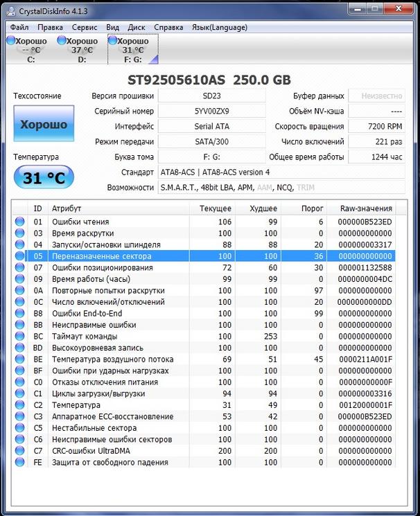The width and height of the screenshot is (420, 516).
Task: Click status icon for Время работы (часы) row
Action: coord(20,279)
